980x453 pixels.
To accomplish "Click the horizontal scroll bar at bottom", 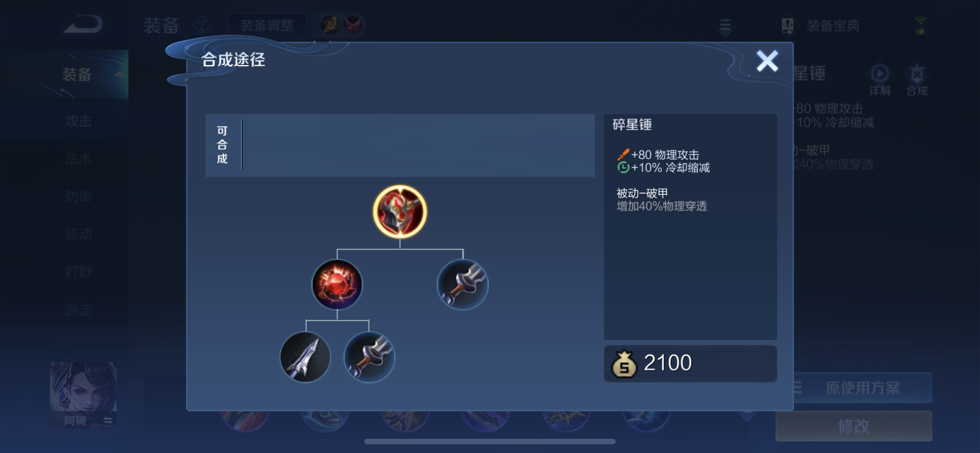I will 490,442.
